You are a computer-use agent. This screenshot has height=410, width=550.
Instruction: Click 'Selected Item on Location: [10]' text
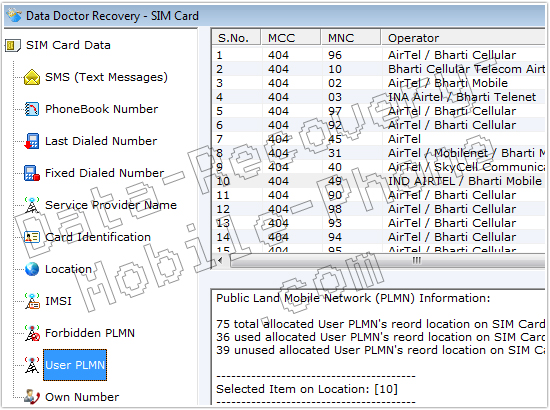pyautogui.click(x=307, y=389)
